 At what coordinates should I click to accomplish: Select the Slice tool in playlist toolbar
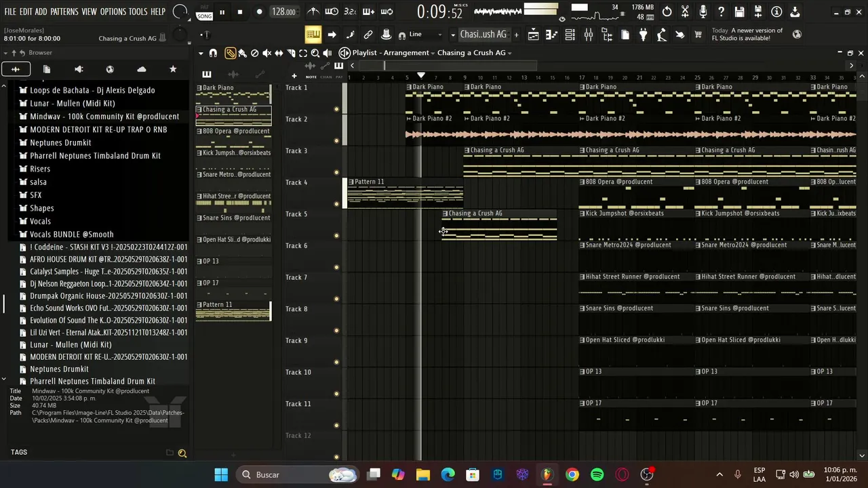(x=291, y=53)
